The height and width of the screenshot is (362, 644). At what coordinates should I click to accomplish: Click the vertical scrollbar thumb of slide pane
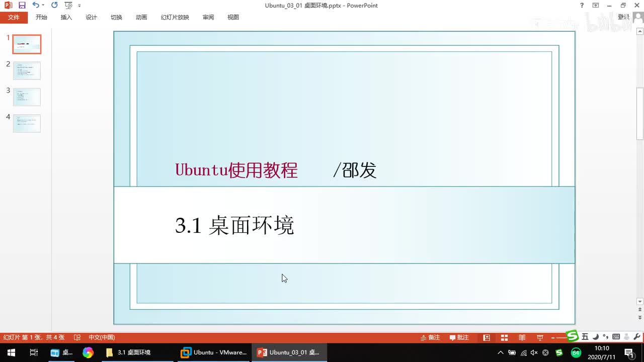640,114
